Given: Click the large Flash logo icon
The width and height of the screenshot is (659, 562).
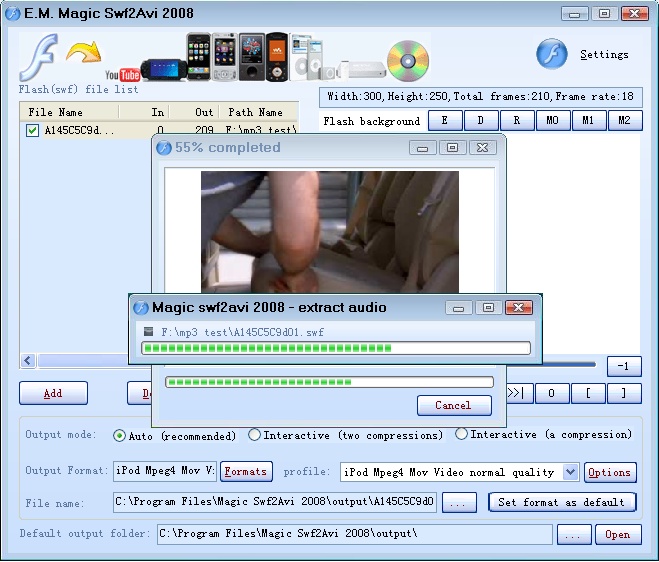Looking at the screenshot, I should 39,58.
